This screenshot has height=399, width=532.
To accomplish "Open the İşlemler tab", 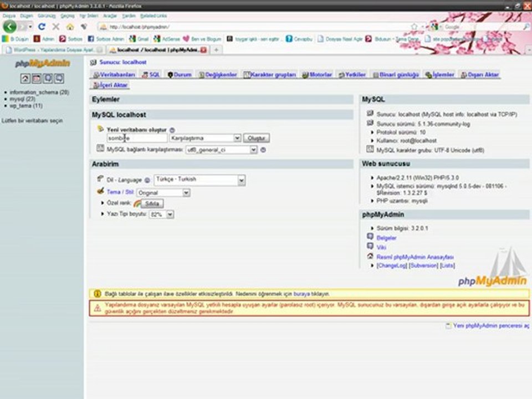I will pyautogui.click(x=439, y=75).
